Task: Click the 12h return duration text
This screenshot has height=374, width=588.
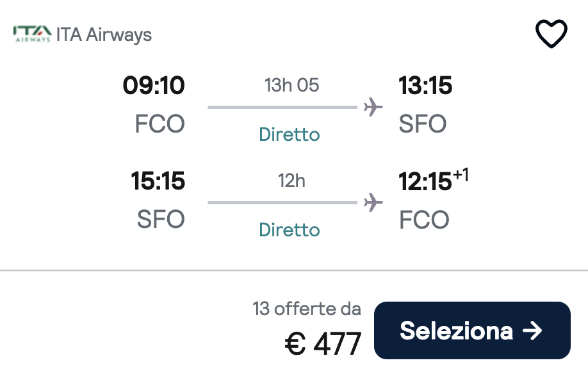Action: point(291,181)
